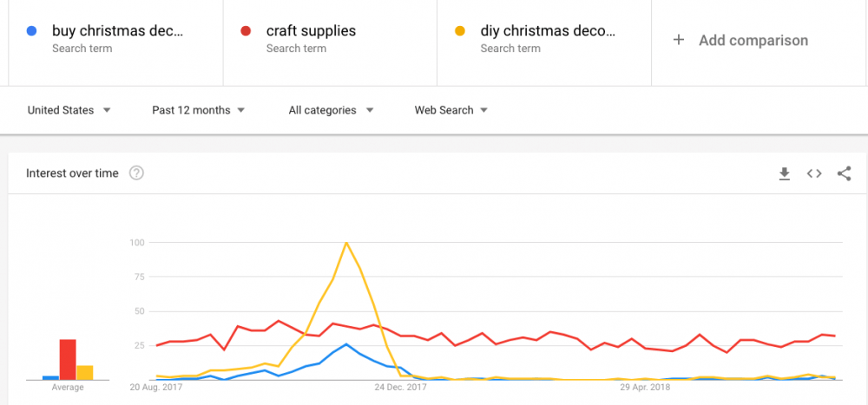Open the United States region dropdown

pyautogui.click(x=69, y=110)
